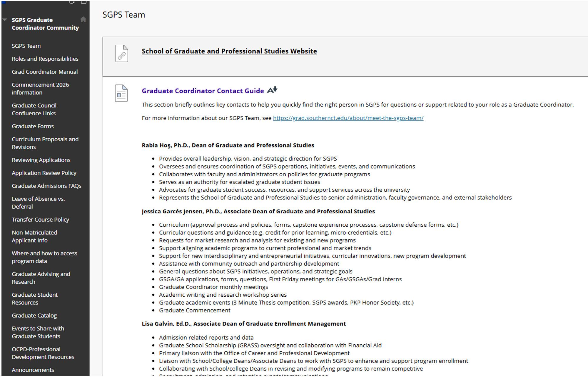Click the home icon beside community title
This screenshot has height=377, width=588.
click(x=83, y=19)
